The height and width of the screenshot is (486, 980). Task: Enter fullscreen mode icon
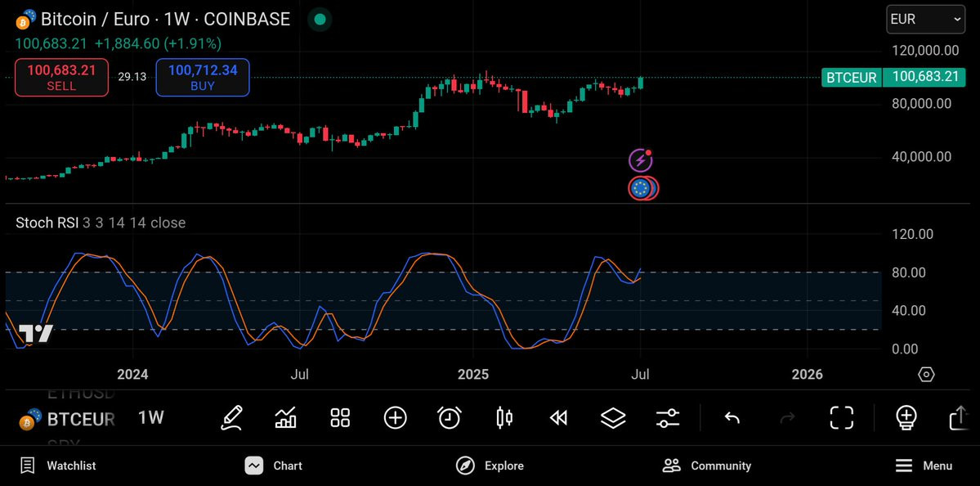coord(841,417)
